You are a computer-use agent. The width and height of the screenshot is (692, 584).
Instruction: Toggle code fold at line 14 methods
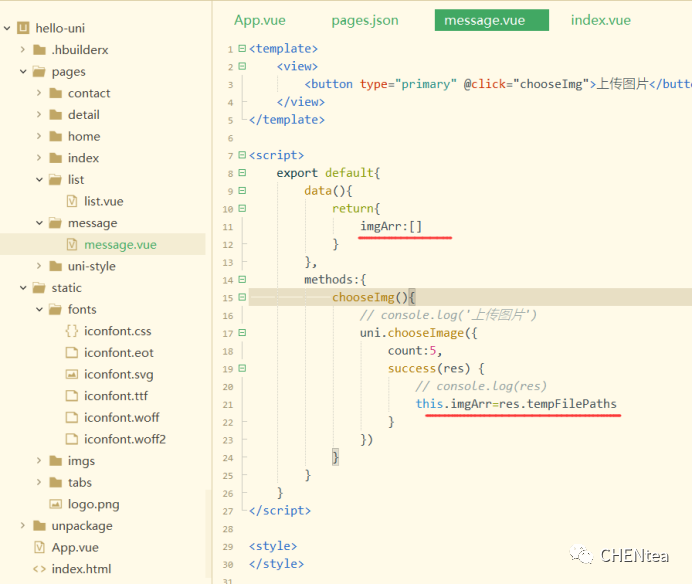(243, 280)
